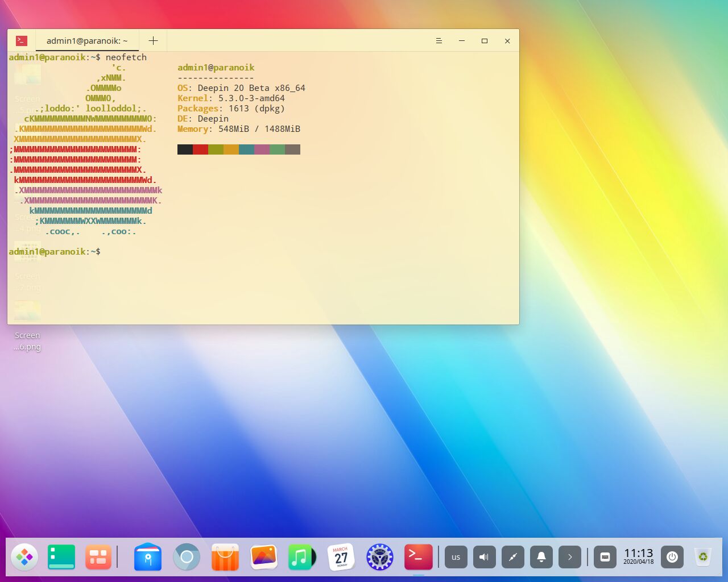Open the music player dock icon
This screenshot has width=728, height=582.
click(x=302, y=557)
